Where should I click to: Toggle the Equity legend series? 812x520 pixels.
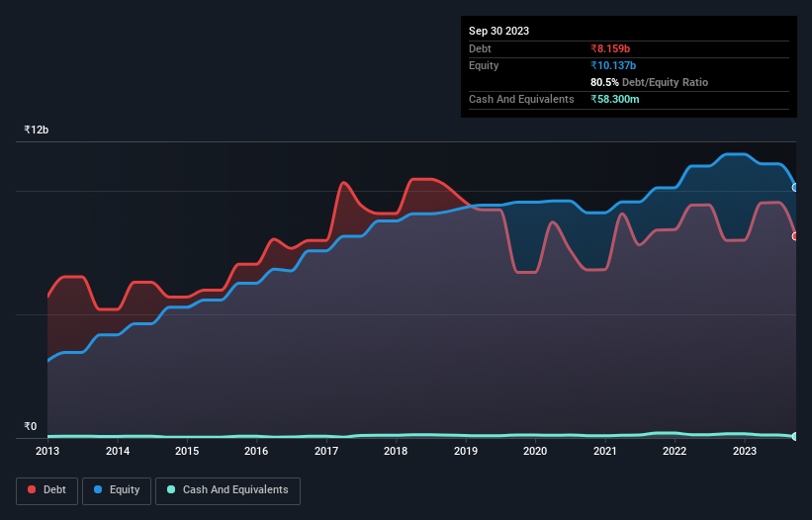click(117, 490)
